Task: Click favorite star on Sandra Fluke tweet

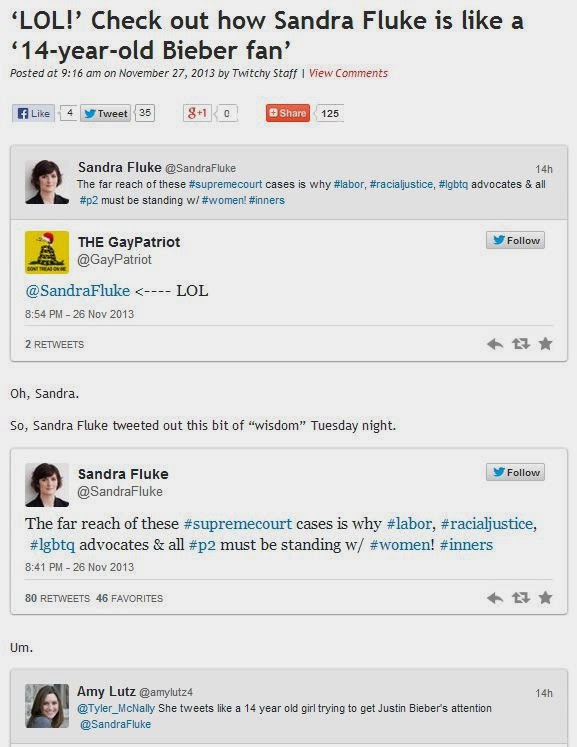Action: tap(546, 597)
